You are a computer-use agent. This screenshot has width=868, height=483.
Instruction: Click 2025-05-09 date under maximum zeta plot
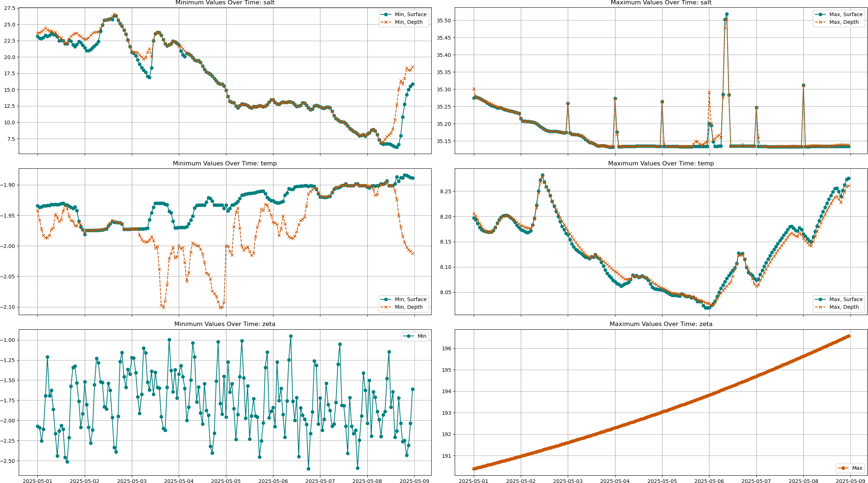coord(850,481)
